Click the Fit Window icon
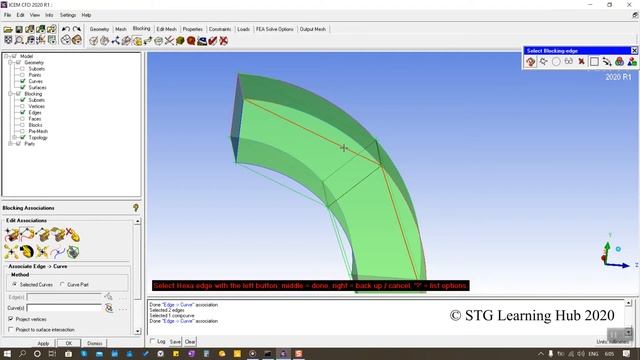This screenshot has height=360, width=640. tap(8, 40)
